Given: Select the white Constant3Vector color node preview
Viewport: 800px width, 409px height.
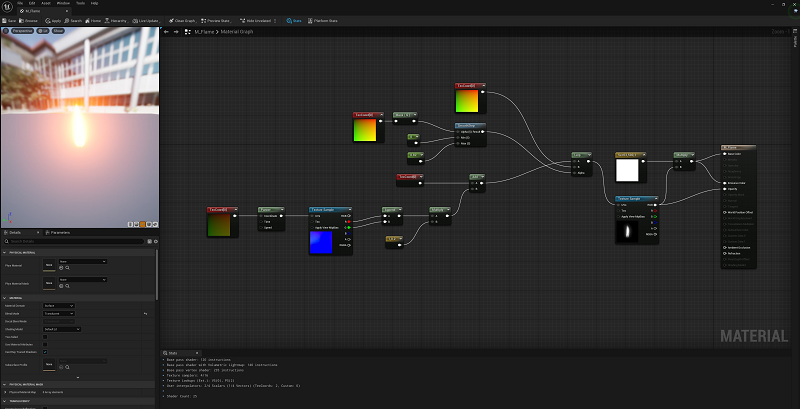Looking at the screenshot, I should [x=628, y=170].
